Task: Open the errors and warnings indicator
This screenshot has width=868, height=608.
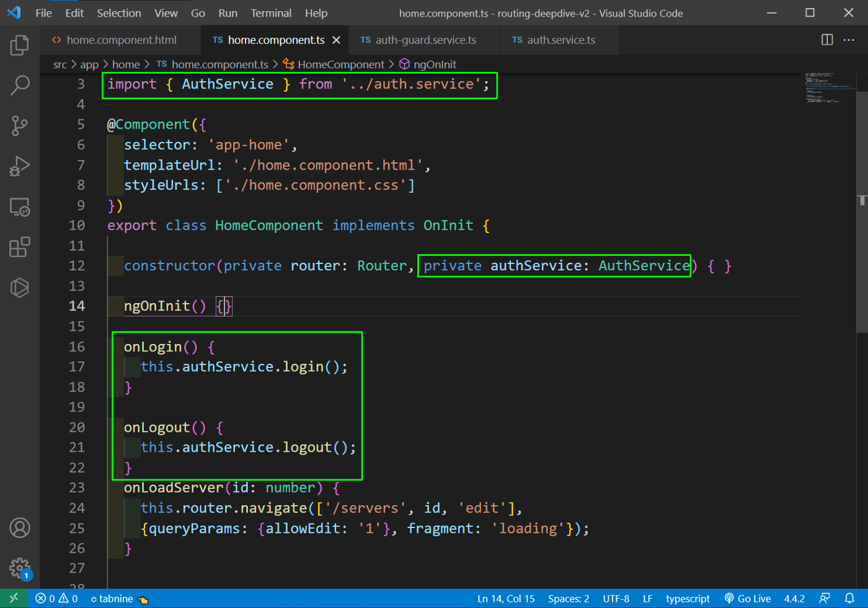Action: click(x=56, y=599)
